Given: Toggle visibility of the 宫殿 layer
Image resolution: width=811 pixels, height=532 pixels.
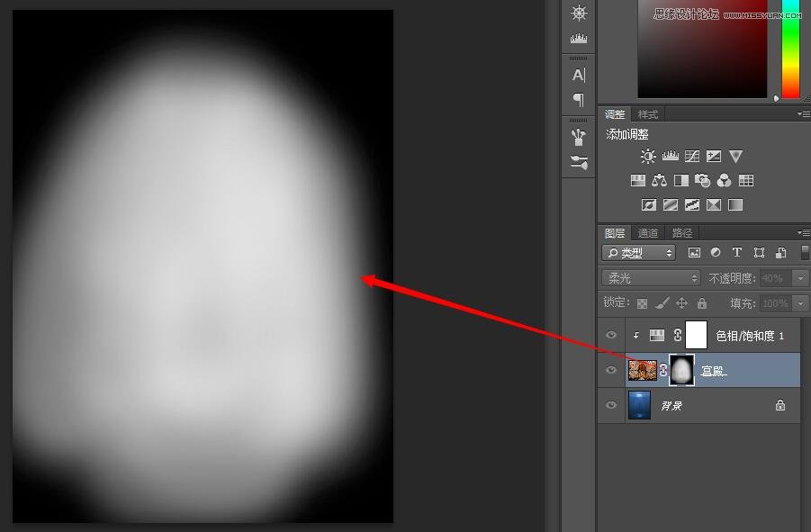Looking at the screenshot, I should click(612, 370).
